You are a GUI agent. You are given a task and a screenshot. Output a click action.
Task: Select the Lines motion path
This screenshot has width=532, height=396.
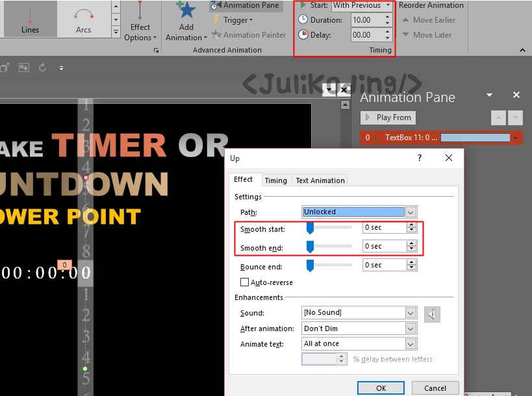(30, 19)
